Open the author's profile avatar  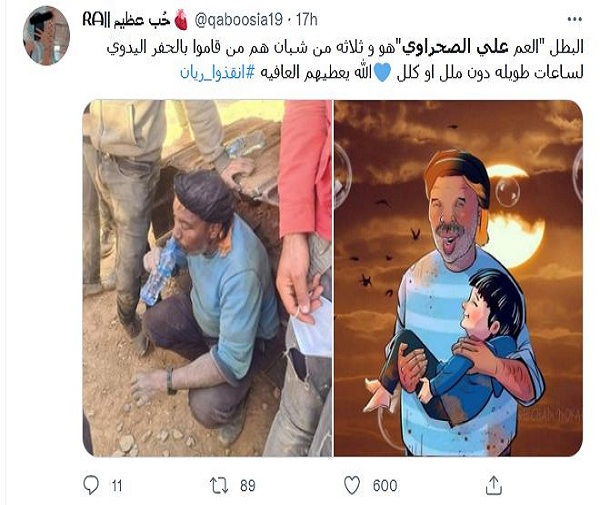46,36
